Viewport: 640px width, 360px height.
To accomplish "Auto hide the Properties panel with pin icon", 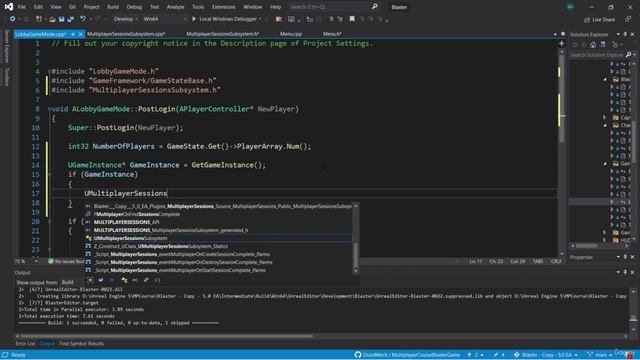I will [625, 257].
